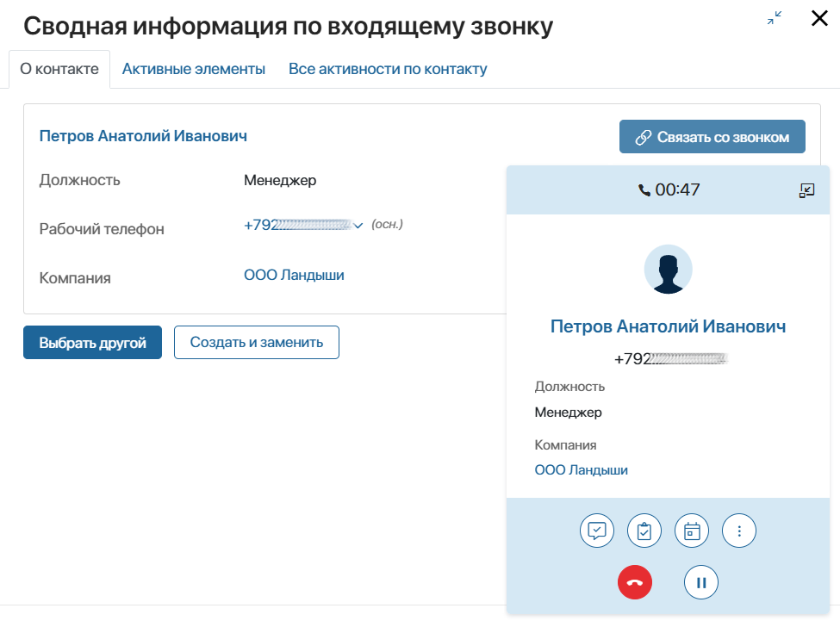The height and width of the screenshot is (627, 840).
Task: Click the phone handset icon beside timer
Action: 644,190
